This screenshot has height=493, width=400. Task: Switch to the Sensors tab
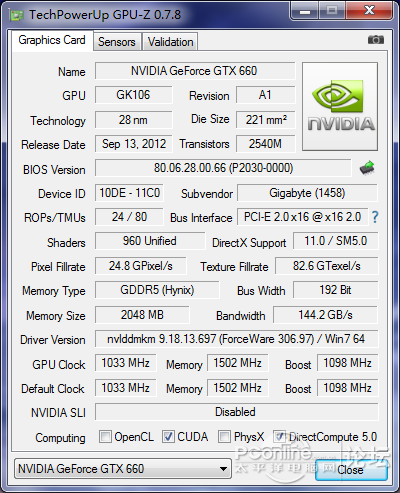coord(117,42)
